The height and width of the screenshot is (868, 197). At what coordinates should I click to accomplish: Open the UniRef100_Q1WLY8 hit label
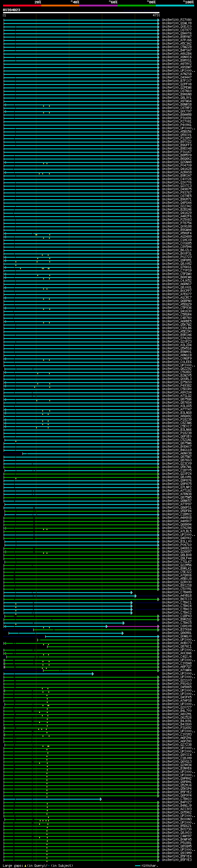tap(176, 23)
